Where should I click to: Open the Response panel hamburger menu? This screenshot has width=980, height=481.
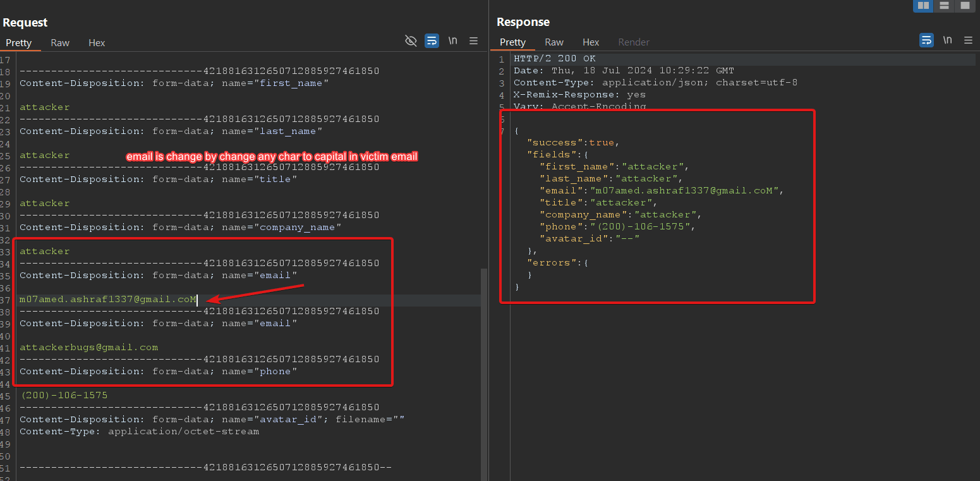click(x=968, y=40)
